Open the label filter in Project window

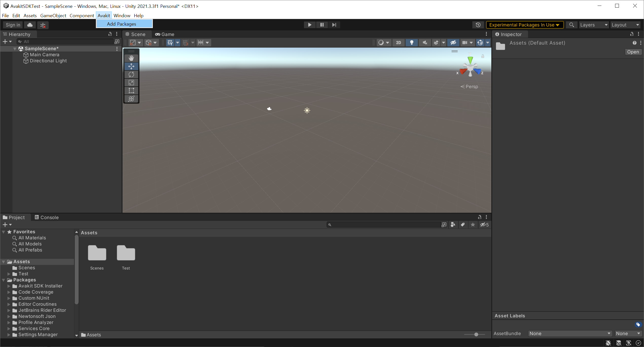pos(463,225)
